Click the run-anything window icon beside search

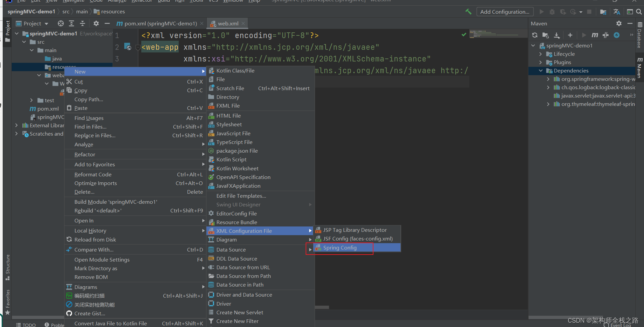tap(630, 12)
